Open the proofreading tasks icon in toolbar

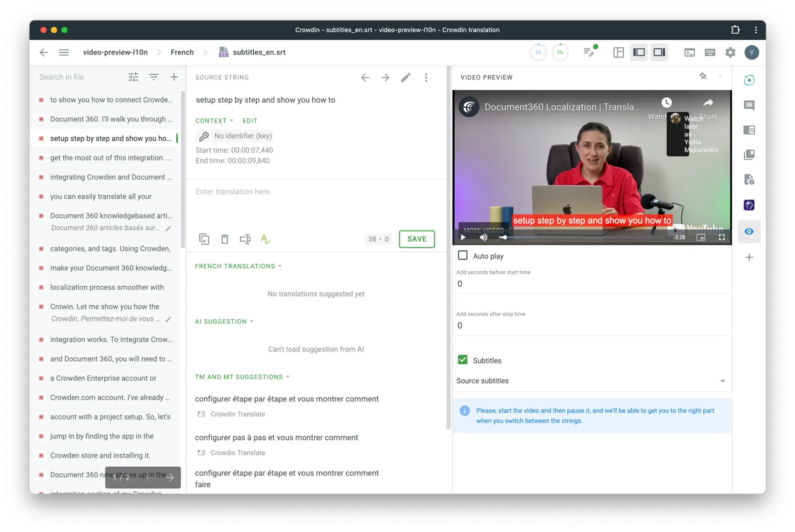coord(589,52)
